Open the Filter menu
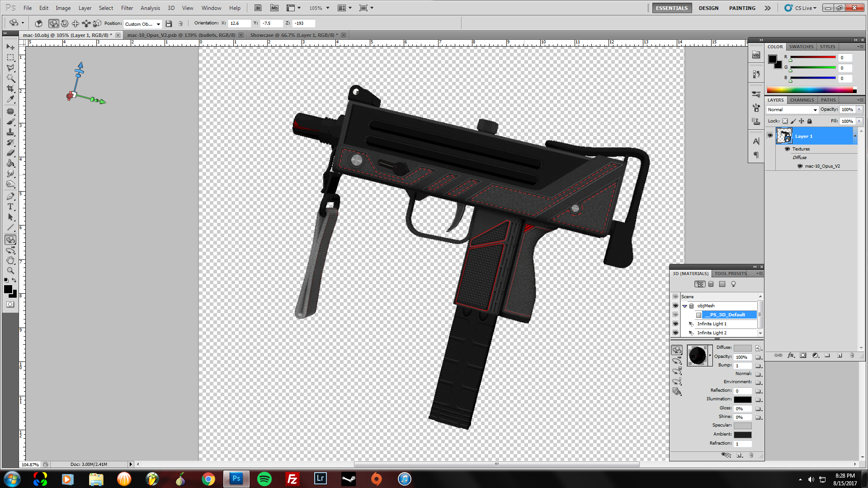The height and width of the screenshot is (488, 868). coord(127,8)
